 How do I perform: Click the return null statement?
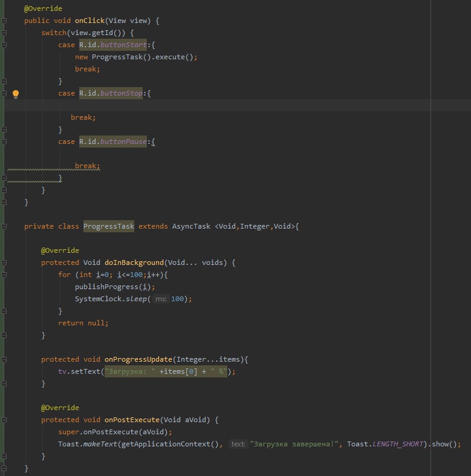83,324
